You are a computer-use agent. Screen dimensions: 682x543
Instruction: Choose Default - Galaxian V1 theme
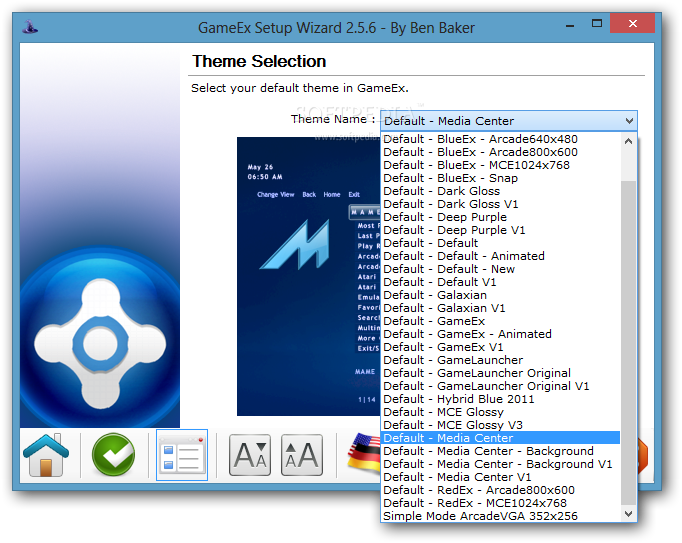[x=500, y=308]
